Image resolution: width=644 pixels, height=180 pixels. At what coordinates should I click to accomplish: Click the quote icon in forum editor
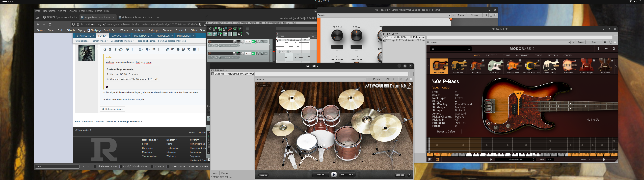189,50
